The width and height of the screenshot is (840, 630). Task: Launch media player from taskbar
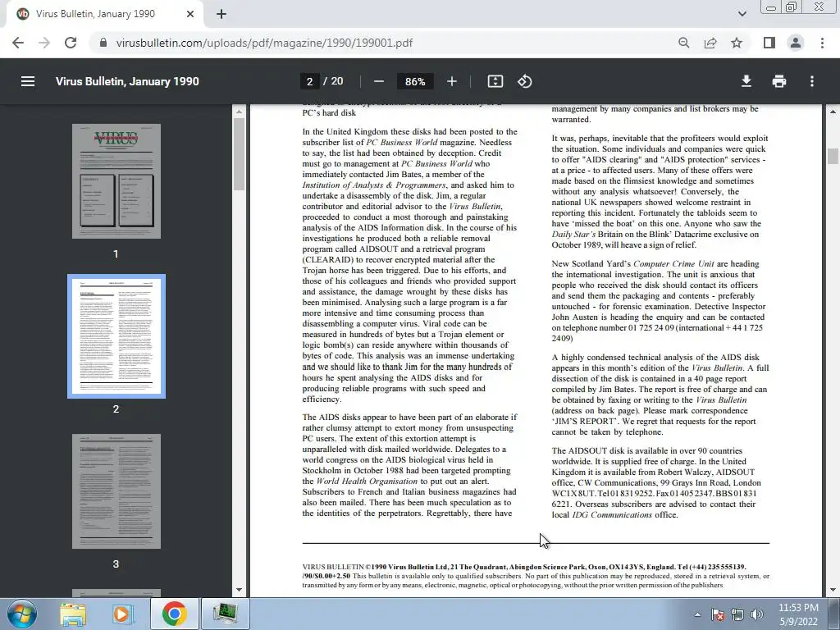pos(123,614)
